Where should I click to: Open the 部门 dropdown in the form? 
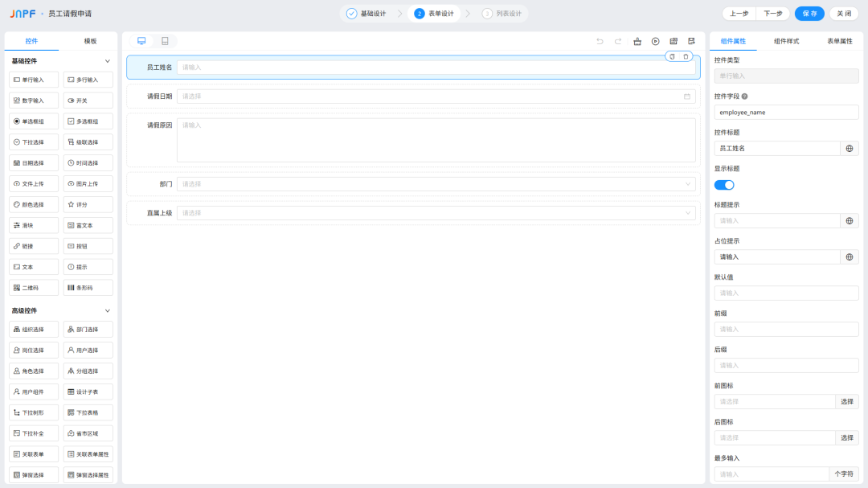click(x=436, y=184)
